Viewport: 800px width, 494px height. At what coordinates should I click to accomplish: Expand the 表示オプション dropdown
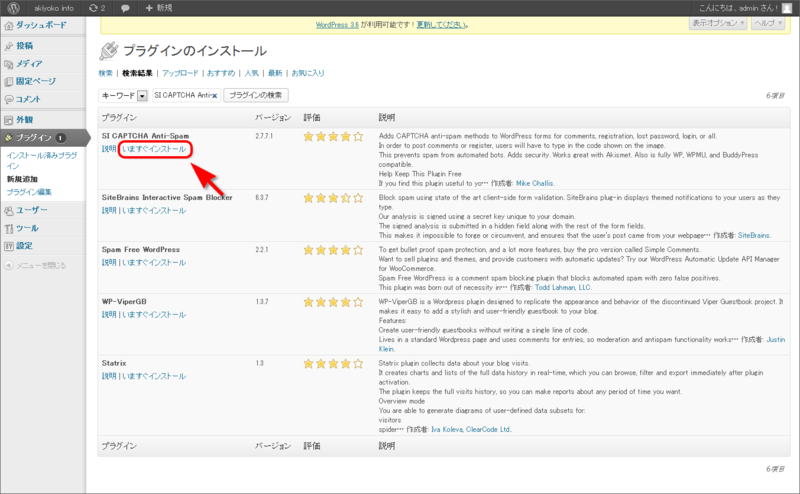718,23
